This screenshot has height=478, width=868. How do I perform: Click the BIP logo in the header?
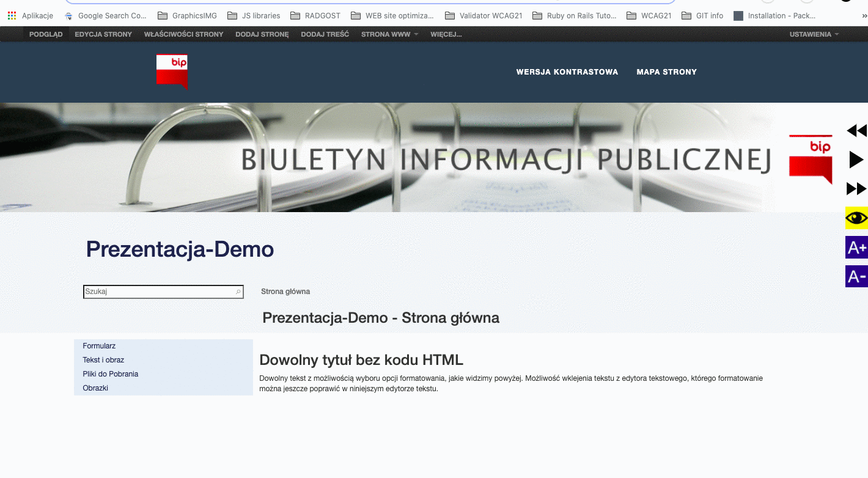(x=172, y=72)
